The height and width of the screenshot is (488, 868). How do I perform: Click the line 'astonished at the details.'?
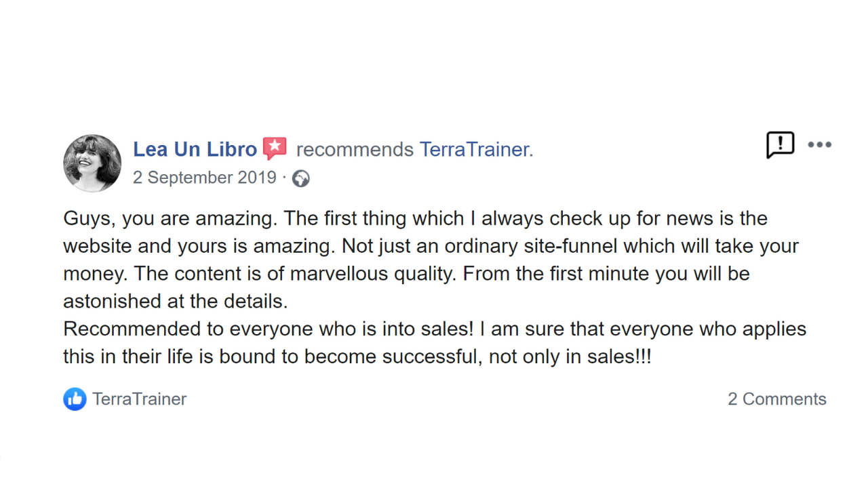(x=176, y=301)
